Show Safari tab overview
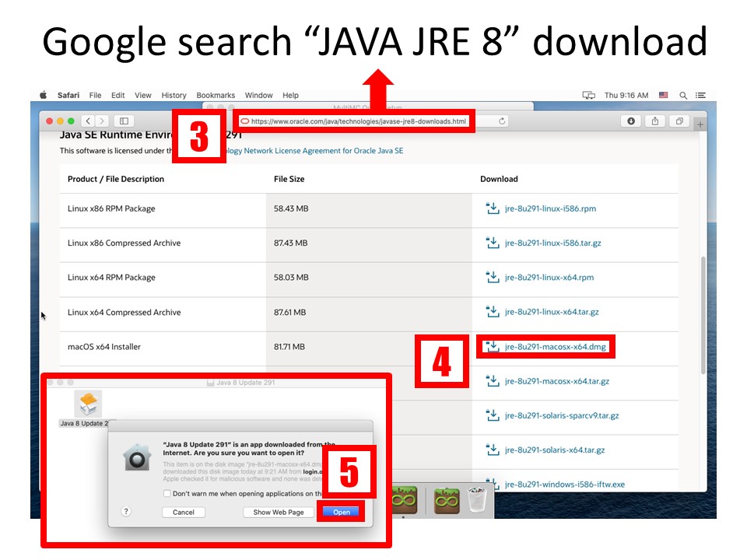 click(x=679, y=121)
